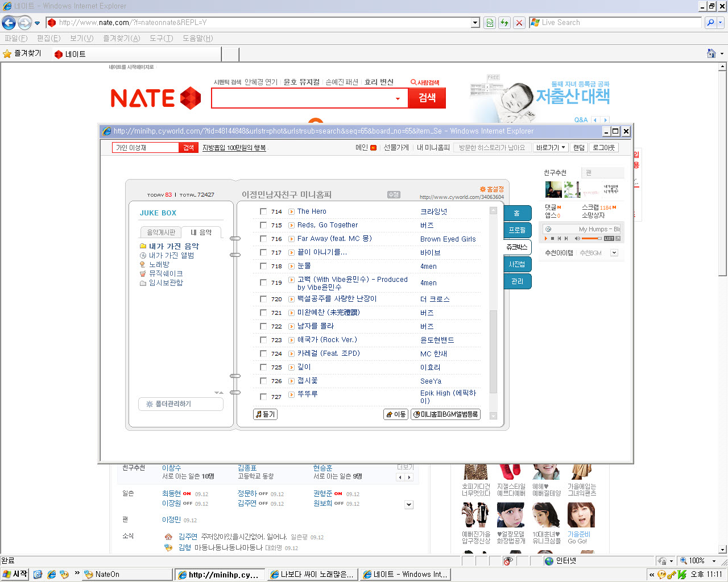
Task: Select 노래방 in the Juke Box tree
Action: point(159,265)
